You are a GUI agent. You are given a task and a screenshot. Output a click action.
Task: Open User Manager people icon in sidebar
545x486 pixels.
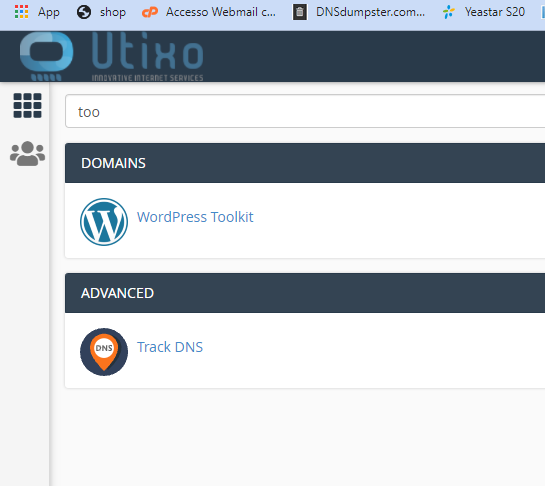[27, 153]
